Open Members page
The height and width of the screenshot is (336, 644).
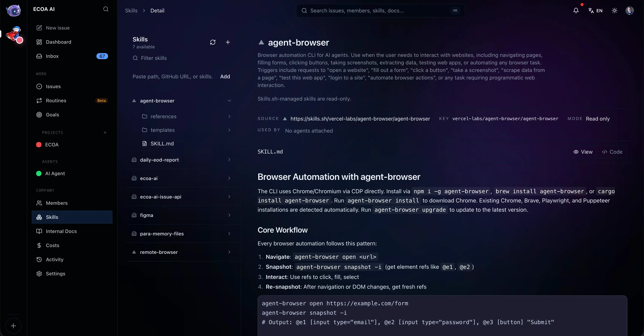tap(72, 203)
